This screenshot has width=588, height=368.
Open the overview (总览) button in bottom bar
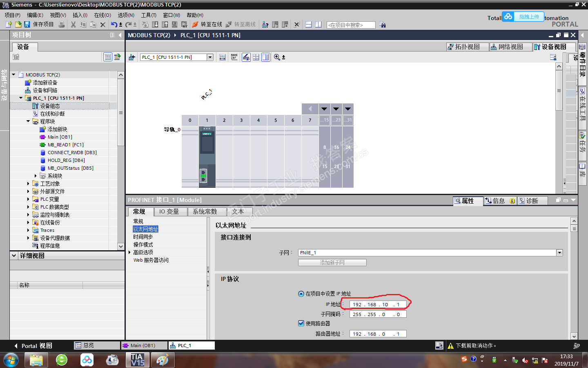coord(97,346)
